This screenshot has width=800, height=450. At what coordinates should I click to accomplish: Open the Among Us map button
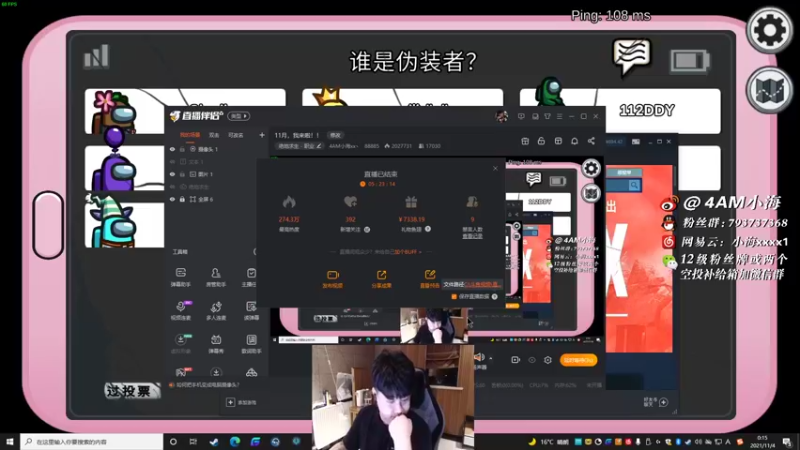point(769,90)
